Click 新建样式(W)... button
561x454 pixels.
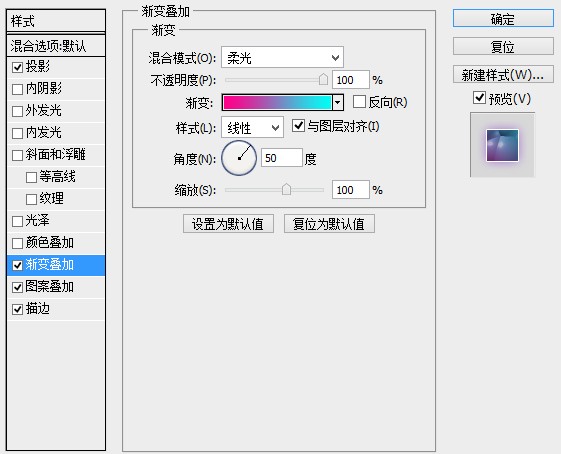(503, 75)
